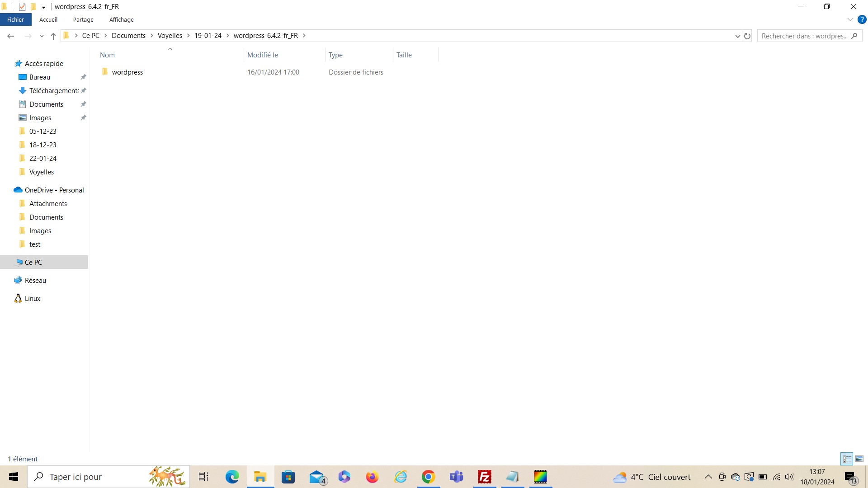868x488 pixels.
Task: Expand the chevron after Voyelles breadcrumb
Action: (x=189, y=36)
